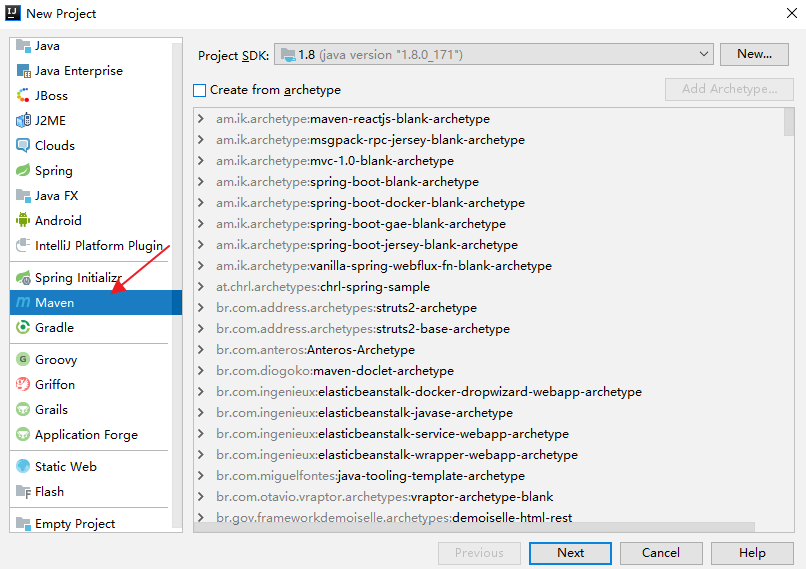
Task: Select elasticbeanstalk-service-webapp-archetype row
Action: pyautogui.click(x=393, y=434)
